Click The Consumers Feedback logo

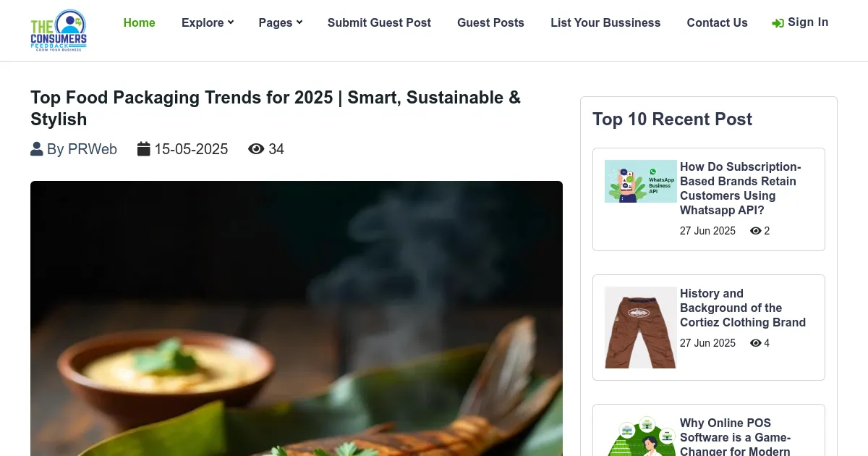click(x=58, y=30)
